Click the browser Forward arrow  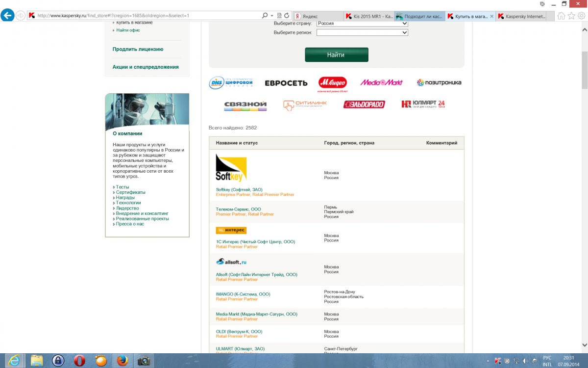(21, 16)
